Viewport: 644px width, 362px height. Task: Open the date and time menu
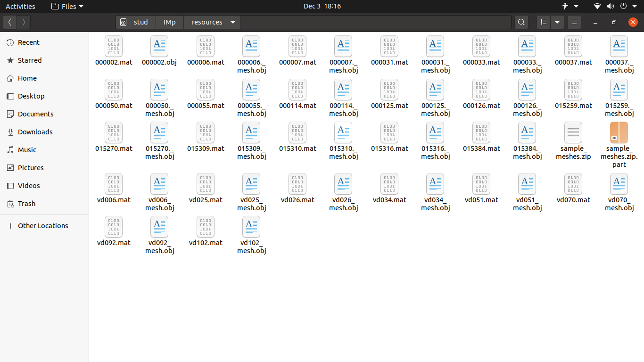(x=322, y=6)
